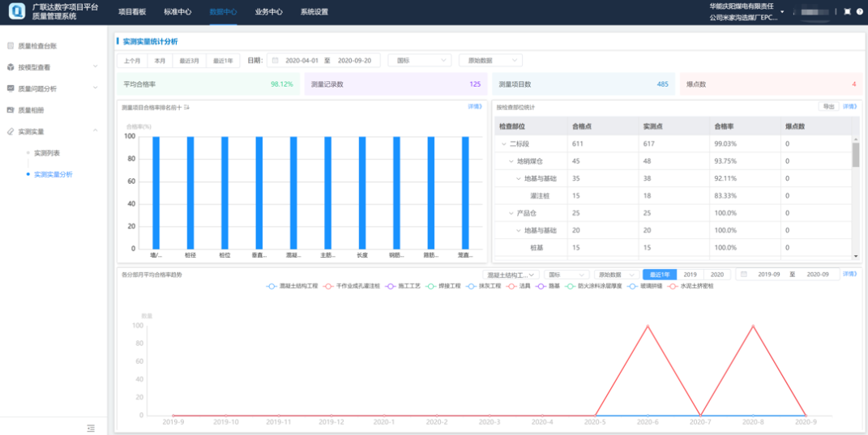Click the sort icon beside 测量项目合格率排名前十
This screenshot has height=435, width=868.
186,107
